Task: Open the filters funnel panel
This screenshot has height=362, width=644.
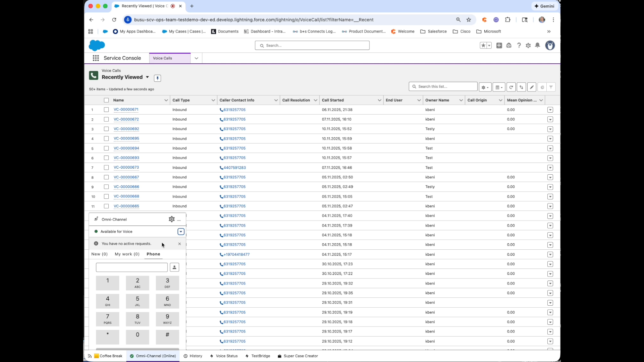Action: pos(552,87)
